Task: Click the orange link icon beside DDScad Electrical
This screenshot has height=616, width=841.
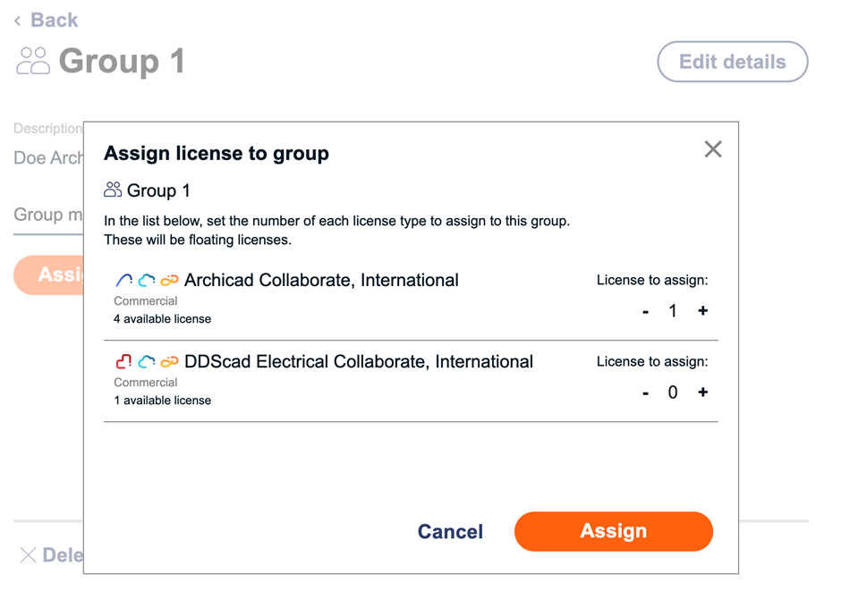Action: click(x=169, y=362)
